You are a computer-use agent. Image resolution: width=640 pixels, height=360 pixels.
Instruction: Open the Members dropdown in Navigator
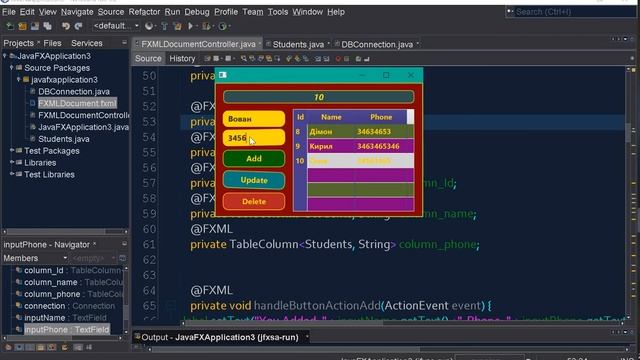[x=35, y=258]
